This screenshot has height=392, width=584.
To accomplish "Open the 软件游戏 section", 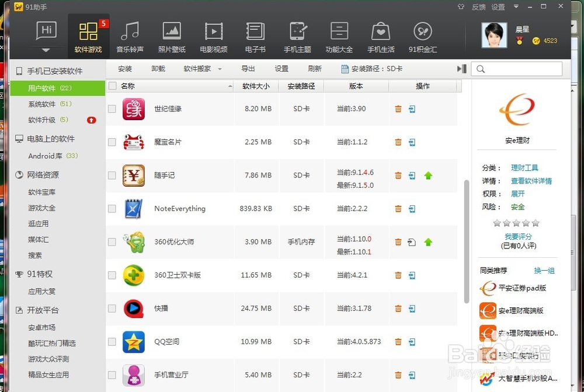I will (88, 37).
